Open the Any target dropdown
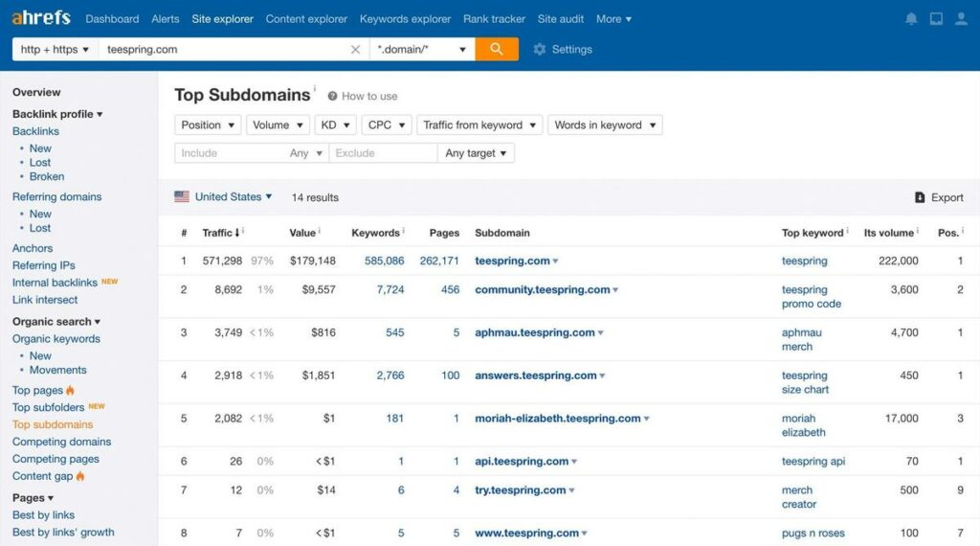The width and height of the screenshot is (980, 546). [x=476, y=153]
